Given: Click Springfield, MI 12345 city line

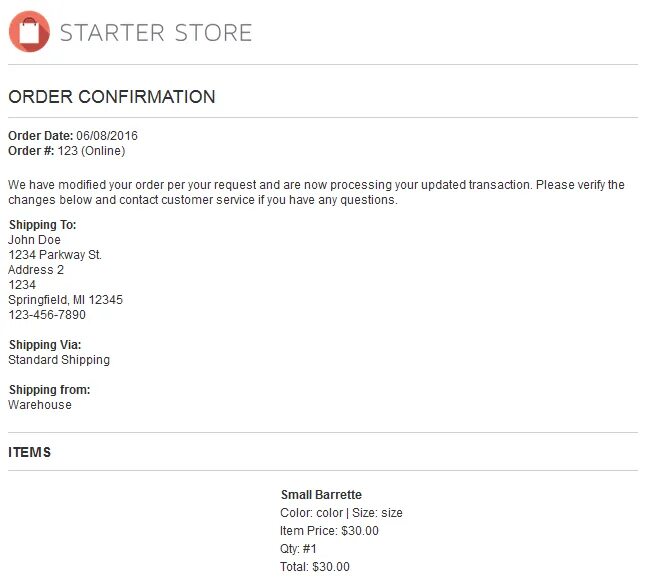Looking at the screenshot, I should (65, 299).
